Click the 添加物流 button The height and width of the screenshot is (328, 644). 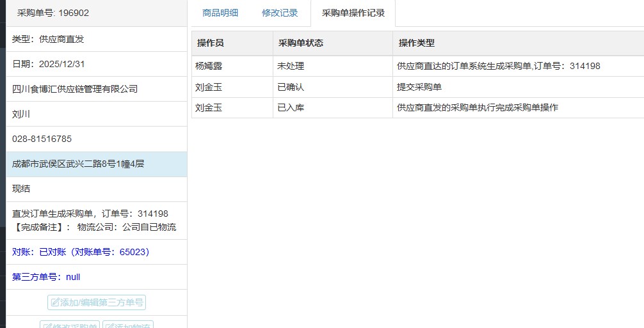tap(128, 325)
